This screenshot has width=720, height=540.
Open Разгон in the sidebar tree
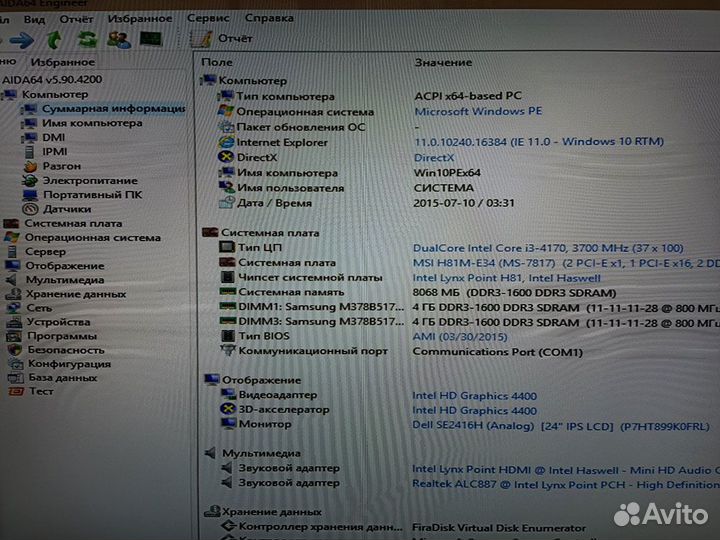62,166
